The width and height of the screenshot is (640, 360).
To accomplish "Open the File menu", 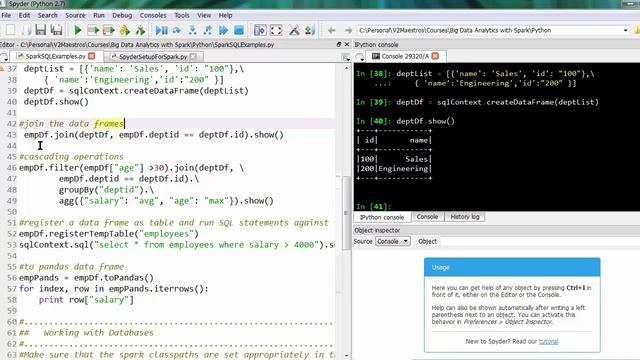I will point(6,15).
